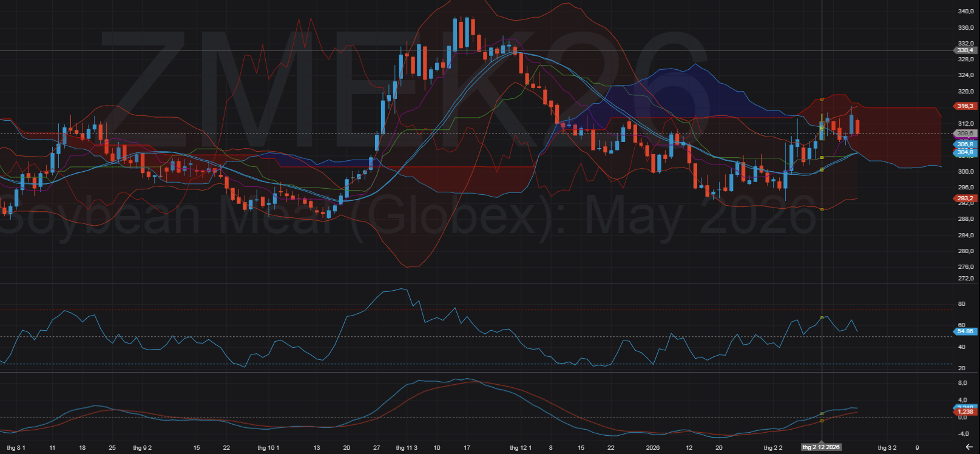
Task: Click the thg 9 2 time axis label
Action: [142, 448]
